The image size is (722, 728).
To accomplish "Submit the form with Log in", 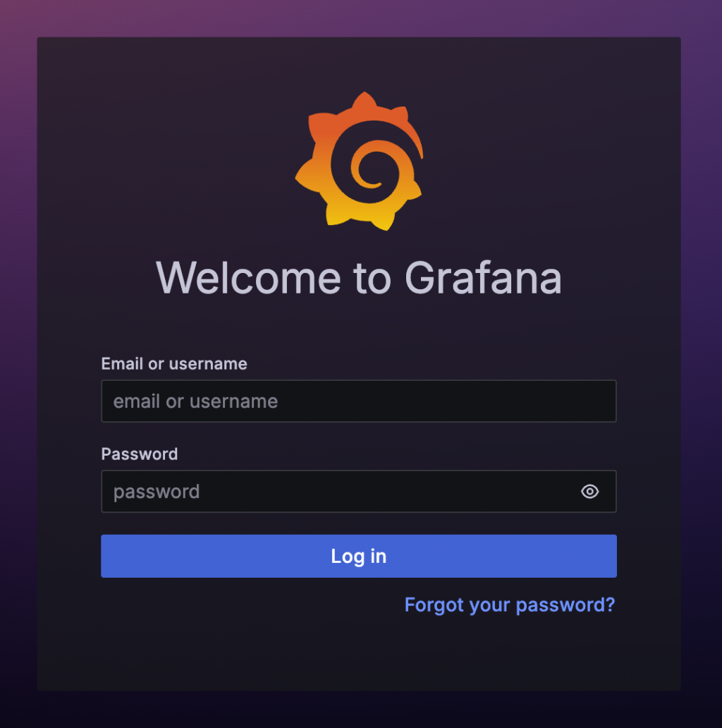I will click(359, 556).
